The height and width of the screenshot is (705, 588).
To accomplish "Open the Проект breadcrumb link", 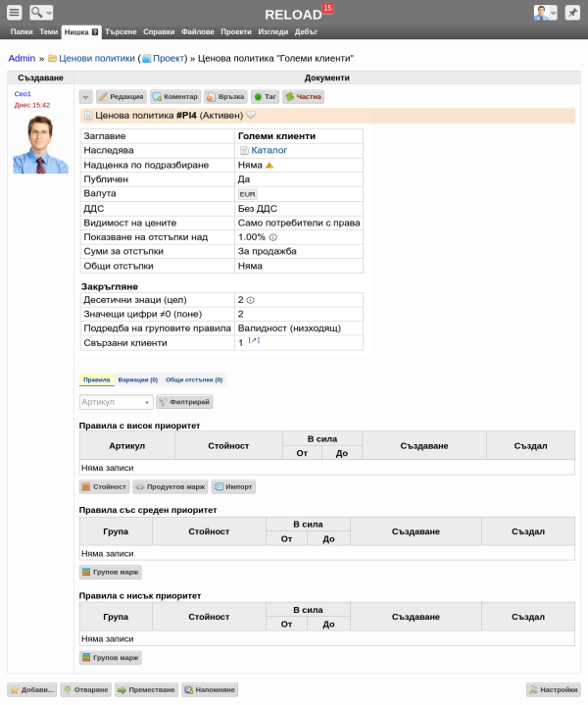I will coord(169,59).
